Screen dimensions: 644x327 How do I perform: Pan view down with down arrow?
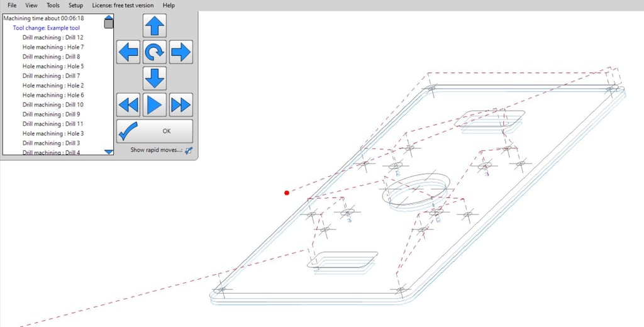click(155, 78)
